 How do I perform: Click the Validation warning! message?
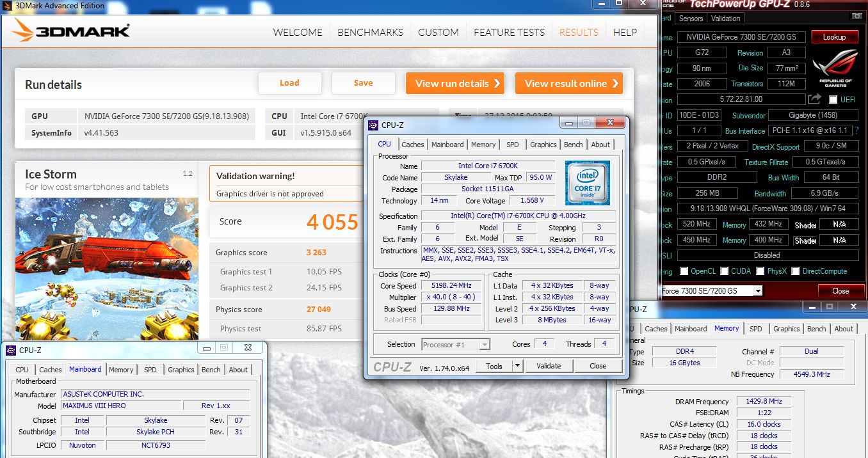click(255, 176)
